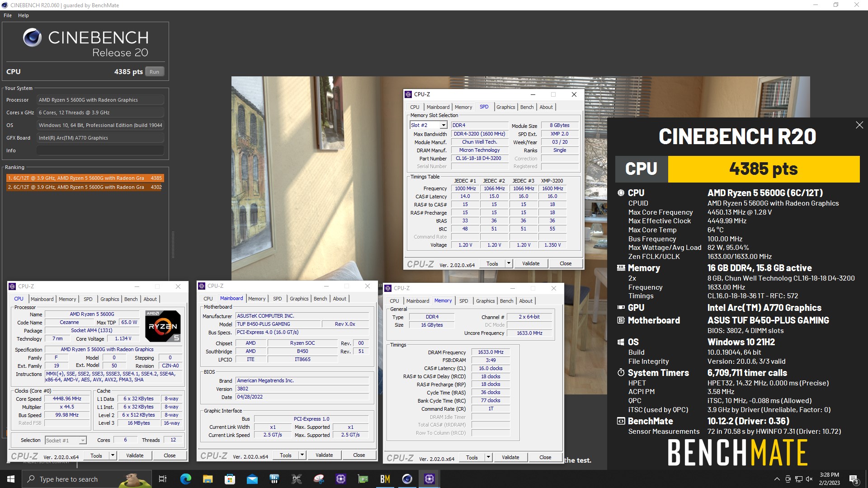The width and height of the screenshot is (868, 488).
Task: Open the network tray icon
Action: tap(798, 479)
